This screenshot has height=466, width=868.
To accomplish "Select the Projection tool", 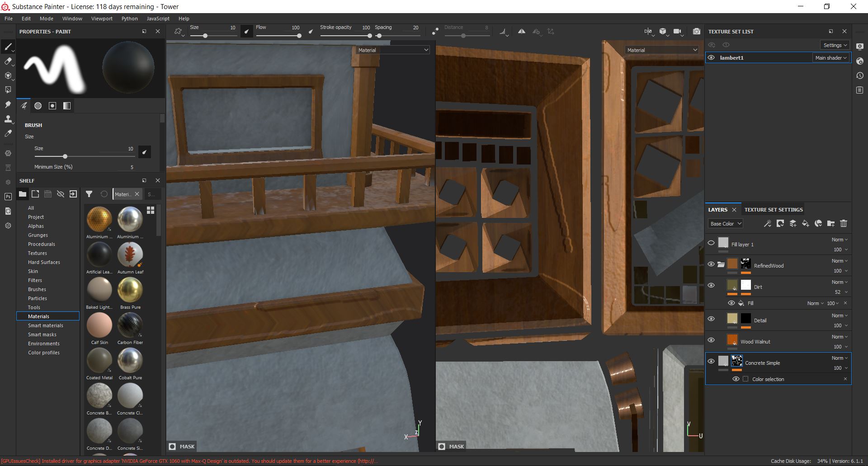I will coord(8,75).
